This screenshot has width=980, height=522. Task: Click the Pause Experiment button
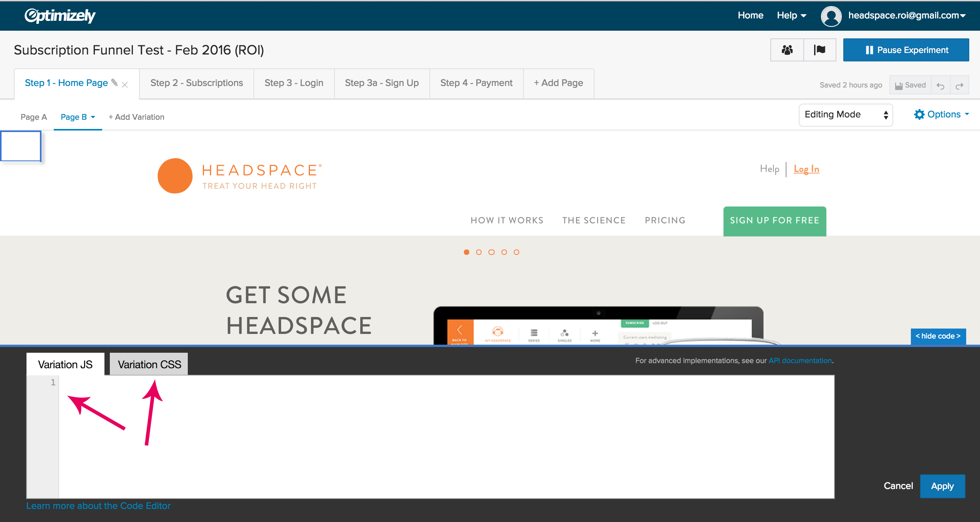pos(906,50)
